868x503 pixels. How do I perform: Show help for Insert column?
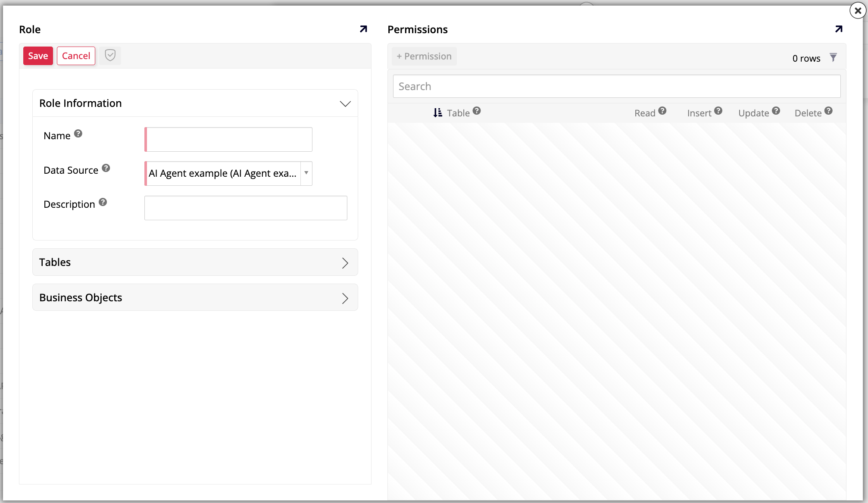[x=718, y=111]
